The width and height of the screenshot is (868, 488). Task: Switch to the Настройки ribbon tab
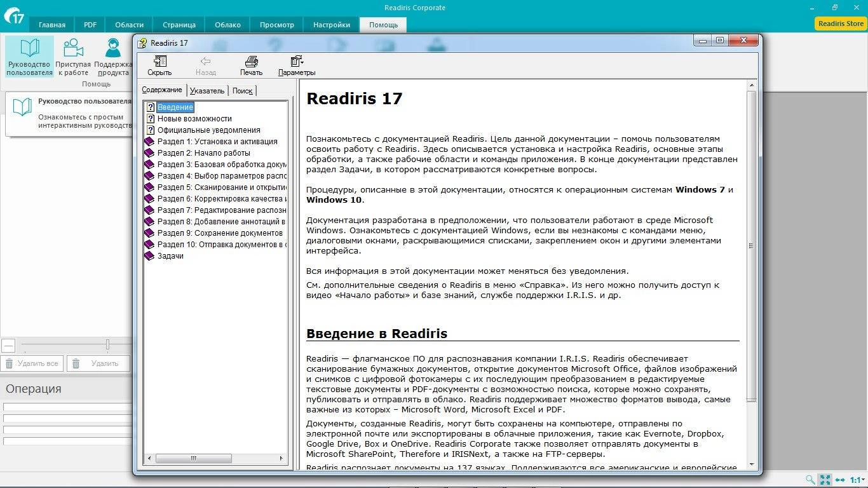click(x=332, y=25)
